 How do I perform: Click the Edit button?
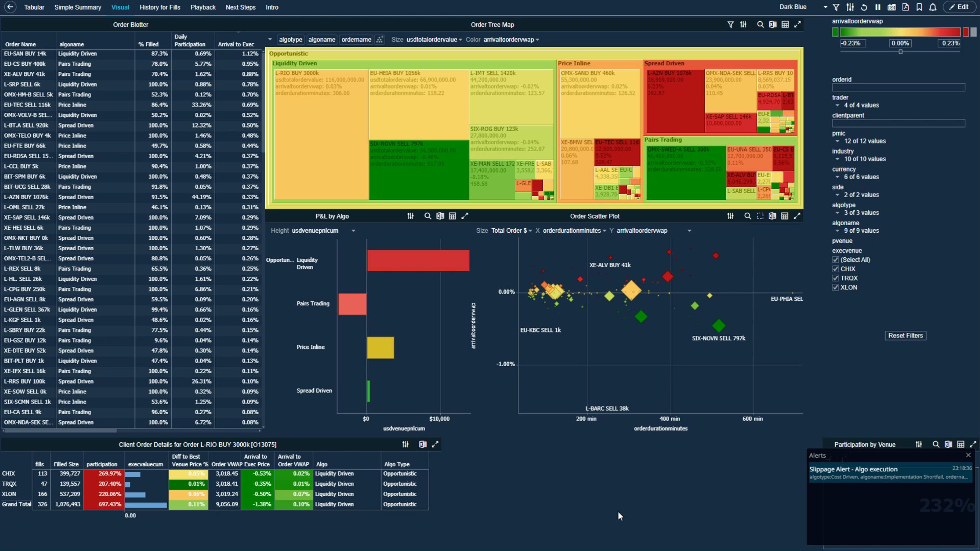pos(959,7)
